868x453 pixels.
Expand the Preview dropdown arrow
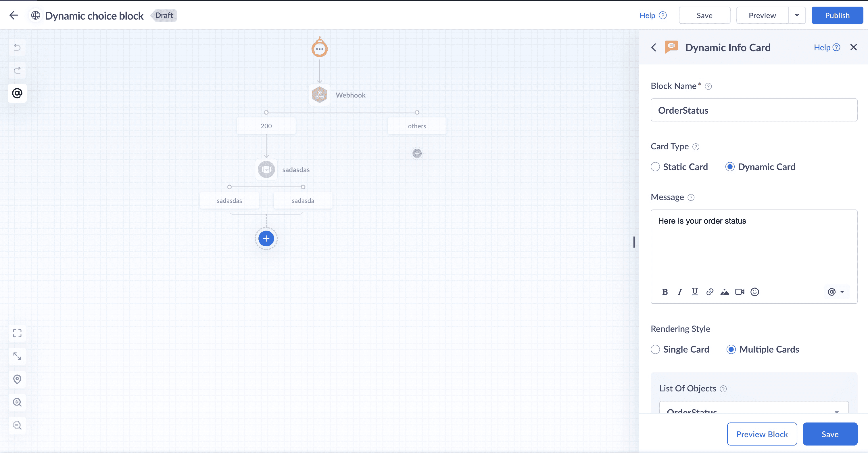tap(797, 16)
